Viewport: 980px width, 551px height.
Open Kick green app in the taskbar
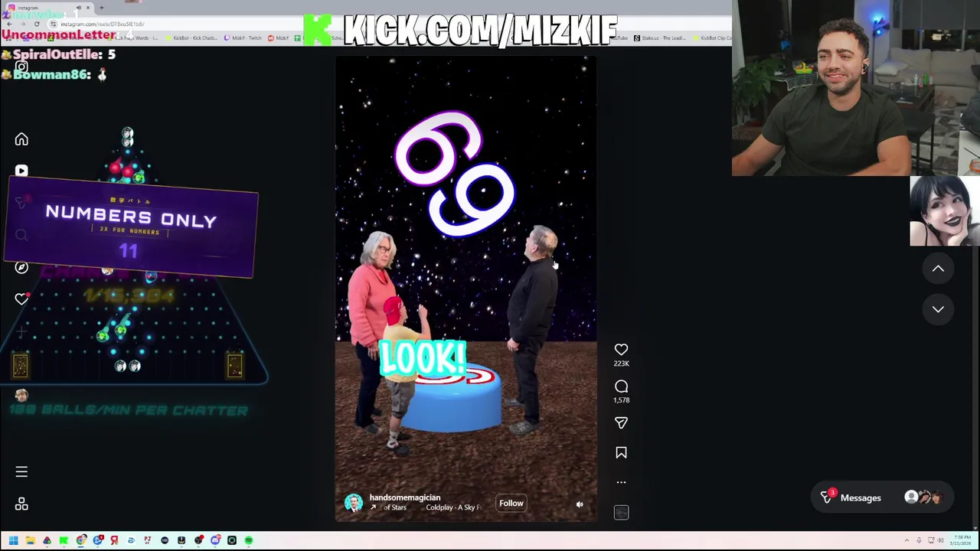click(64, 540)
